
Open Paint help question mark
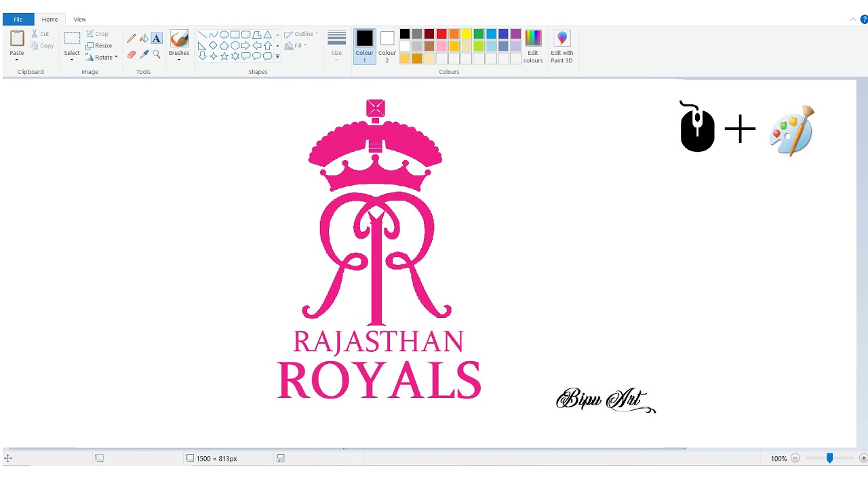click(x=864, y=20)
